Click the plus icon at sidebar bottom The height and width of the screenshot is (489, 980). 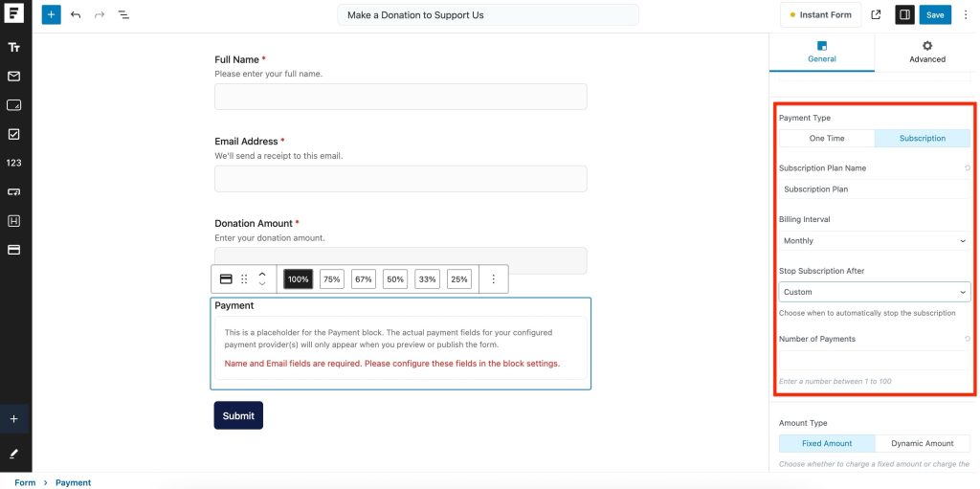(x=13, y=419)
